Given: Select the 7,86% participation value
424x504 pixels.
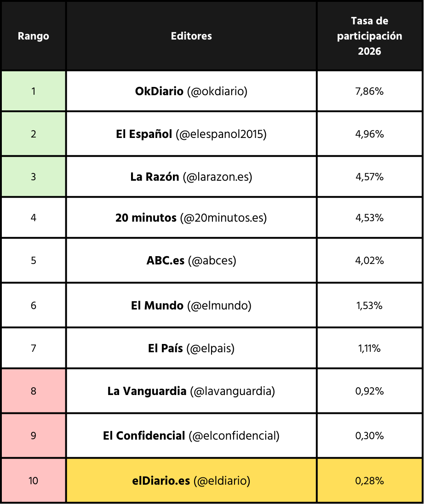Looking at the screenshot, I should pos(370,92).
